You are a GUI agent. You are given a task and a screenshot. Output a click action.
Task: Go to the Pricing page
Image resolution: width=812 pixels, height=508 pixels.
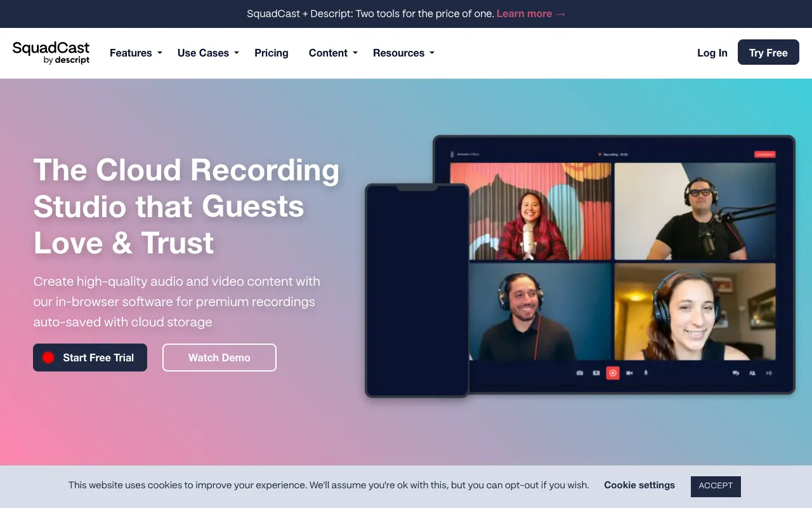click(272, 53)
